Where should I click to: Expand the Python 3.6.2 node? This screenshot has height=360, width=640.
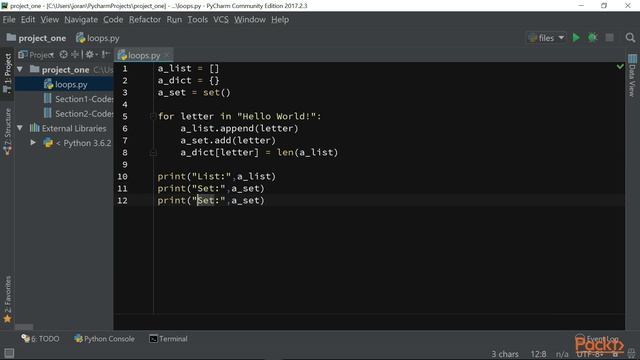tap(33, 143)
